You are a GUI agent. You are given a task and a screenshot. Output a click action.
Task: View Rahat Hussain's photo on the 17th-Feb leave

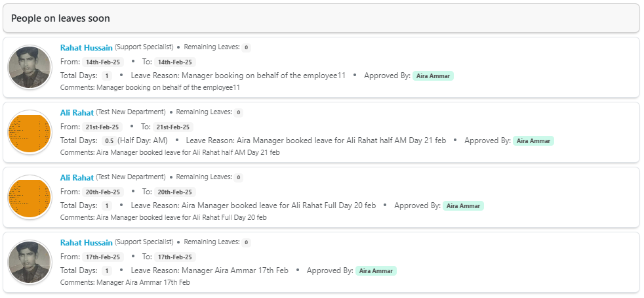pos(30,263)
